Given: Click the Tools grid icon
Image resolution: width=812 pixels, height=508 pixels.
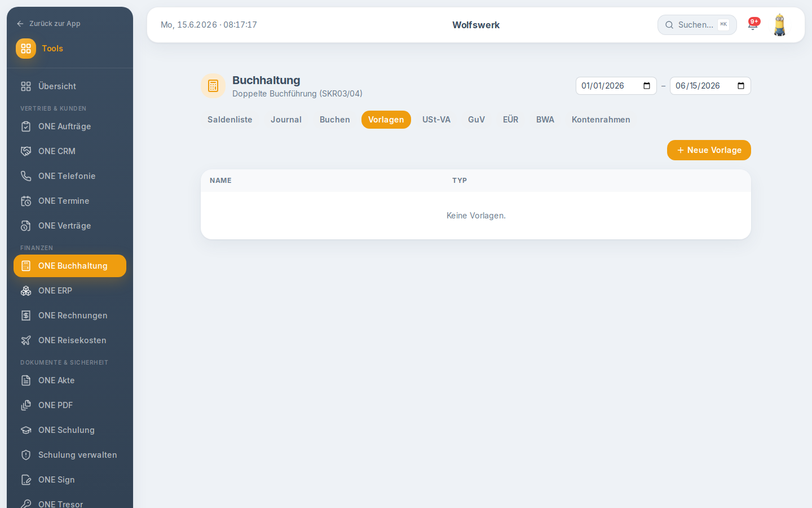Looking at the screenshot, I should tap(26, 49).
